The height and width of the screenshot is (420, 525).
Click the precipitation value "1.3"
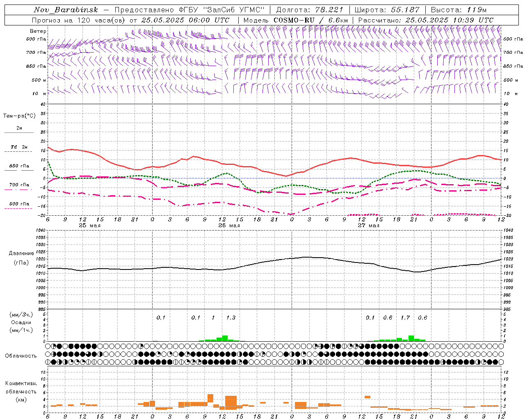coord(231,318)
